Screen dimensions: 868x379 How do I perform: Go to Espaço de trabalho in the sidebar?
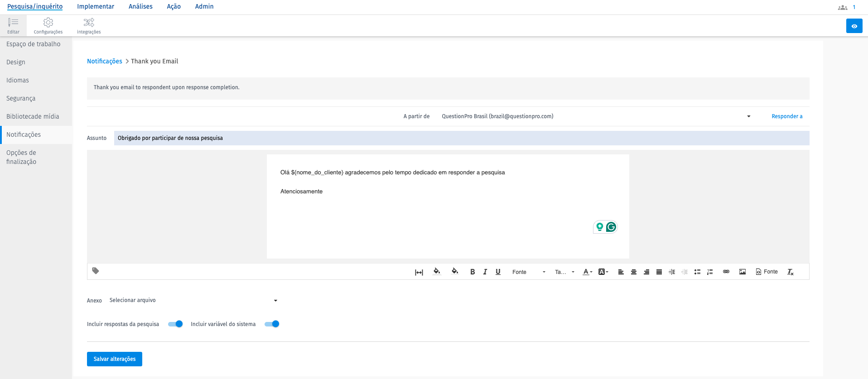click(x=34, y=44)
